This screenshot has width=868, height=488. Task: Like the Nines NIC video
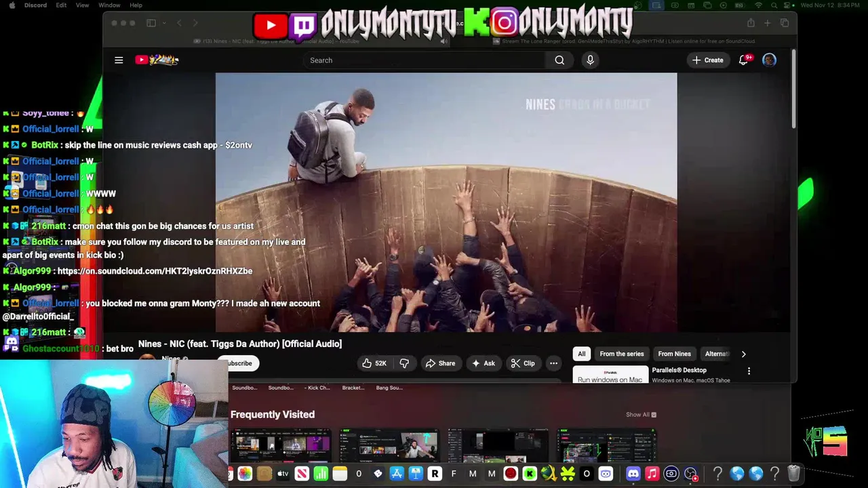374,363
